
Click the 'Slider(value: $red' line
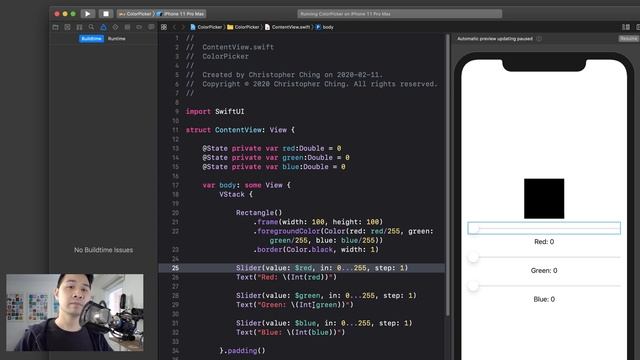[x=322, y=268]
